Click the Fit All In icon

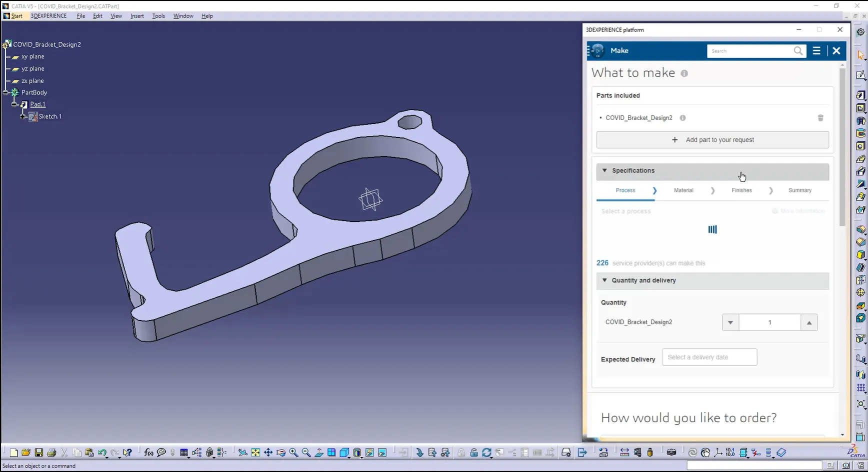(255, 452)
